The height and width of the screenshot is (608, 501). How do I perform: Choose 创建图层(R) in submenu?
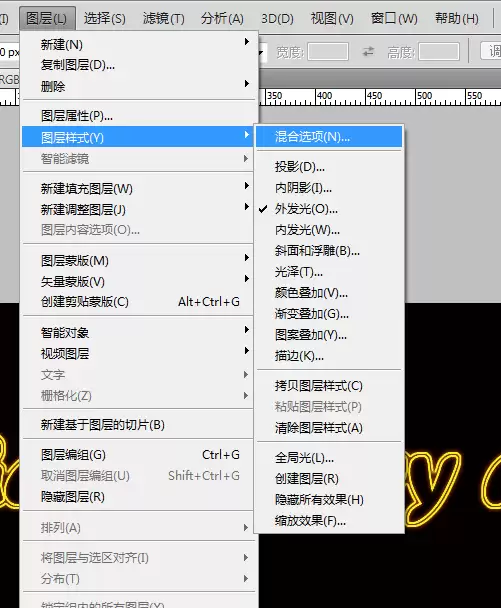329,479
